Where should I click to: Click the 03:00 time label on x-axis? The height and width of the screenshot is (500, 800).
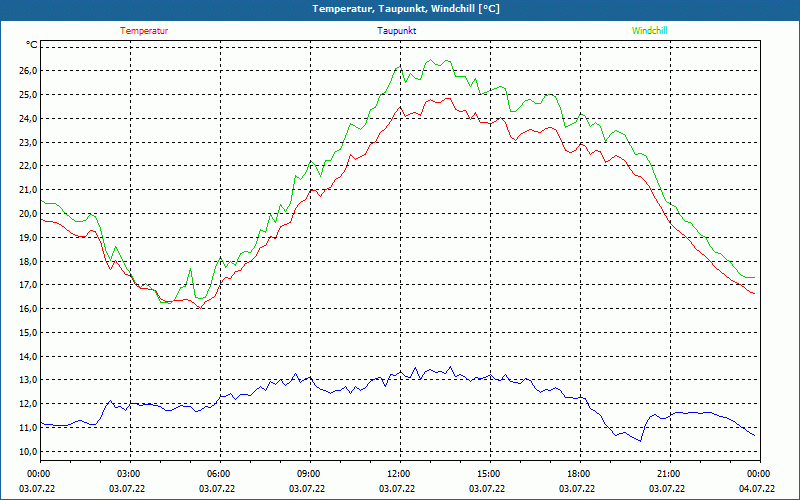click(x=130, y=474)
